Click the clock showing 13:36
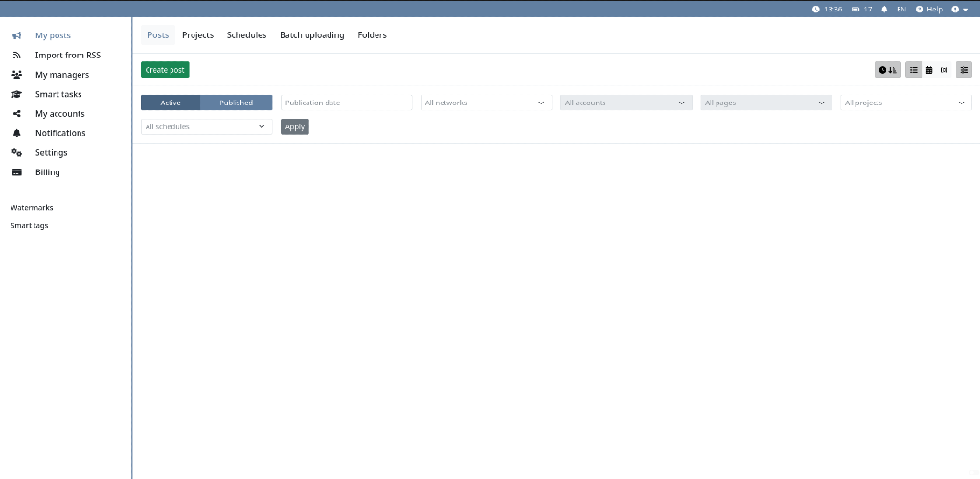 click(828, 10)
